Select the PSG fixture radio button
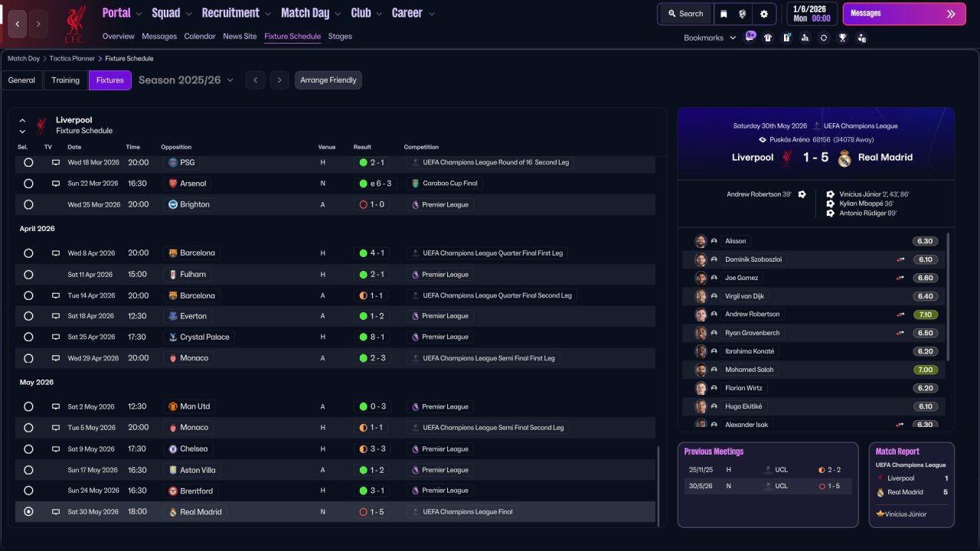Viewport: 980px width, 551px height. tap(28, 162)
